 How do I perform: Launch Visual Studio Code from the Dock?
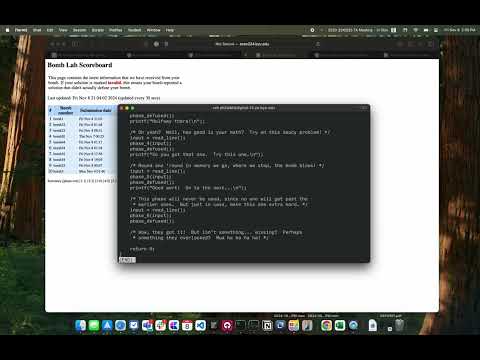click(200, 325)
